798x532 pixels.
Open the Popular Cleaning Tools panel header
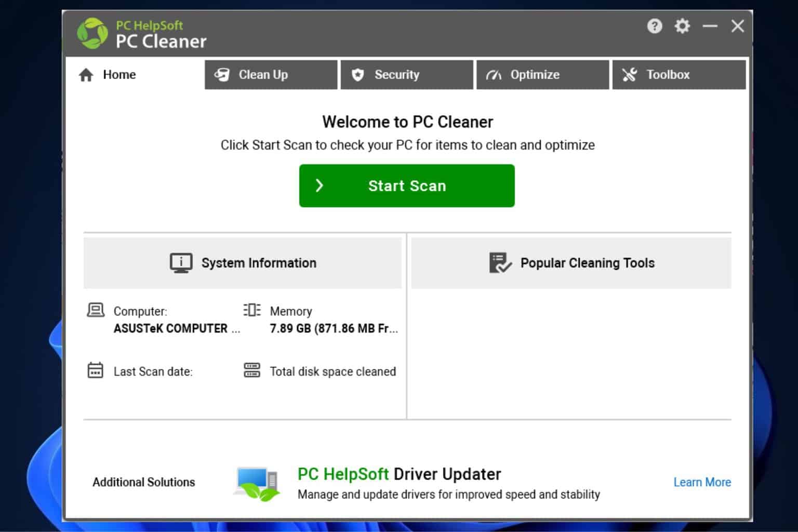coord(571,263)
